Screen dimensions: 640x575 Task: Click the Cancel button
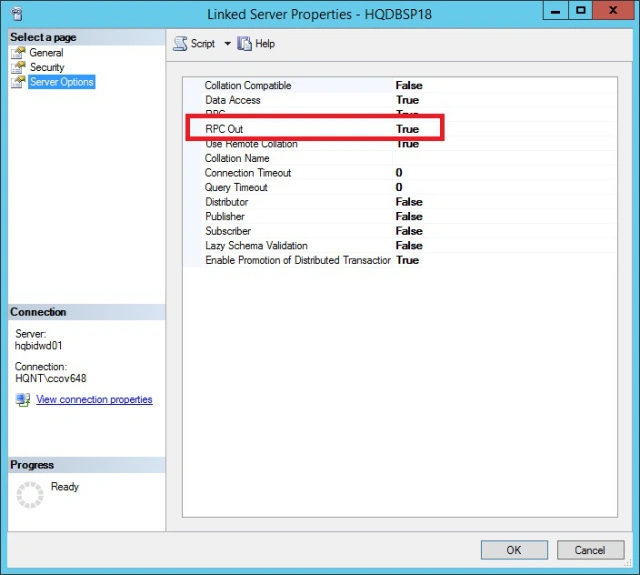click(x=590, y=550)
